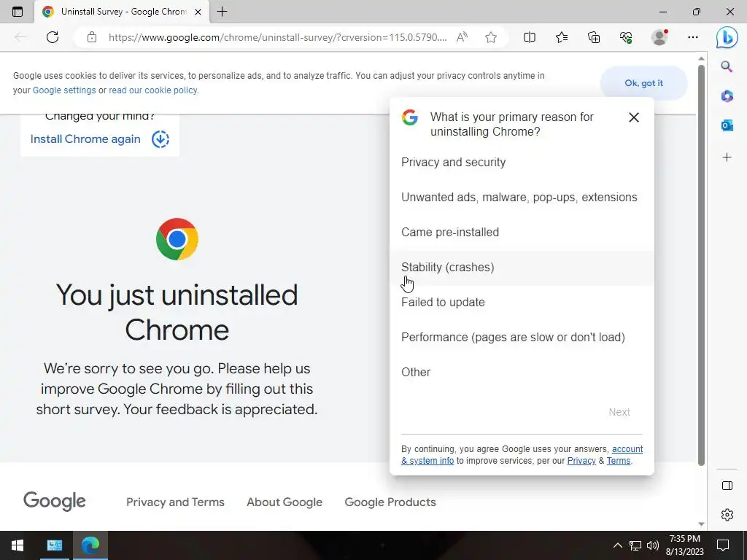The height and width of the screenshot is (560, 747).
Task: Click the Chrome logo image
Action: point(177,239)
